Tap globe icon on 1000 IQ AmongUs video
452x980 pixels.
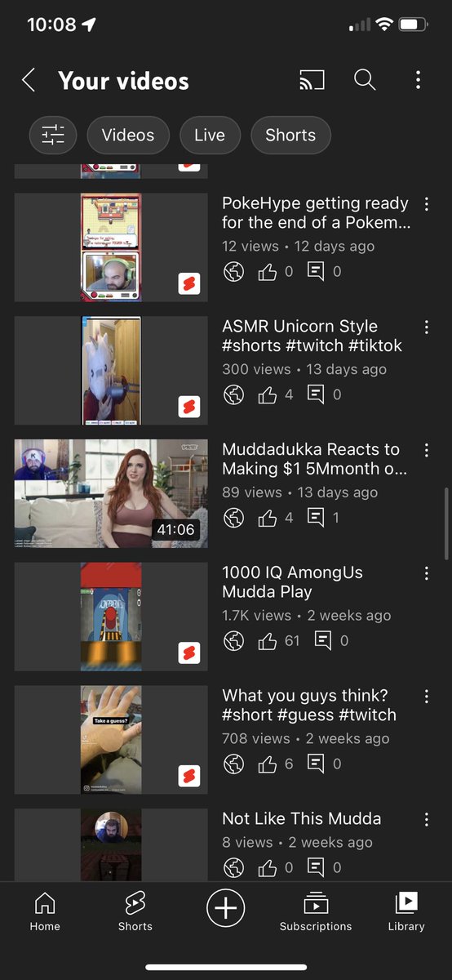[234, 641]
